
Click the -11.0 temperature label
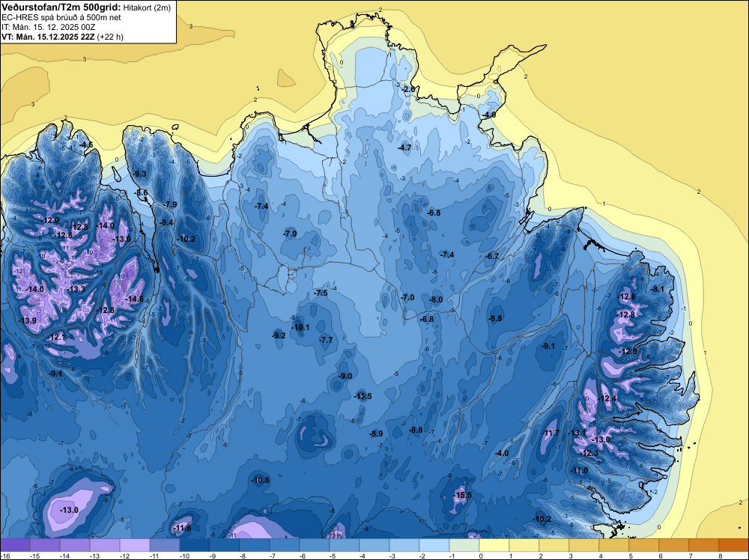pos(579,471)
